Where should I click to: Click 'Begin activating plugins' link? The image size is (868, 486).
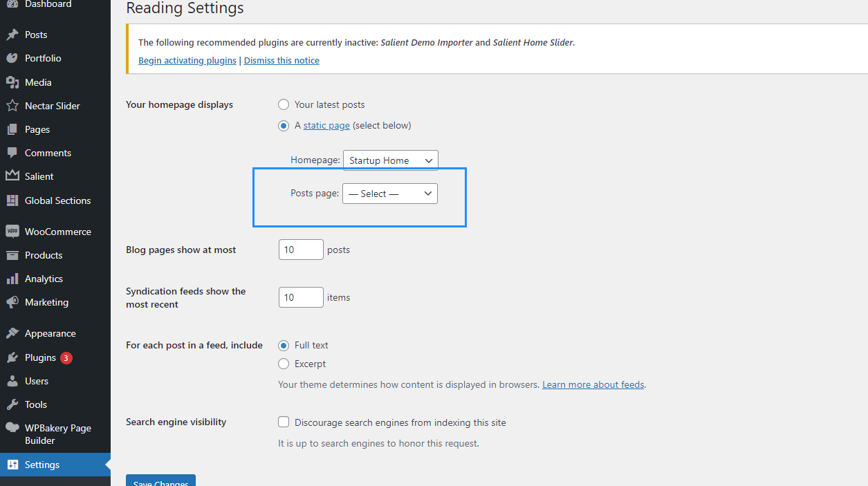[187, 60]
